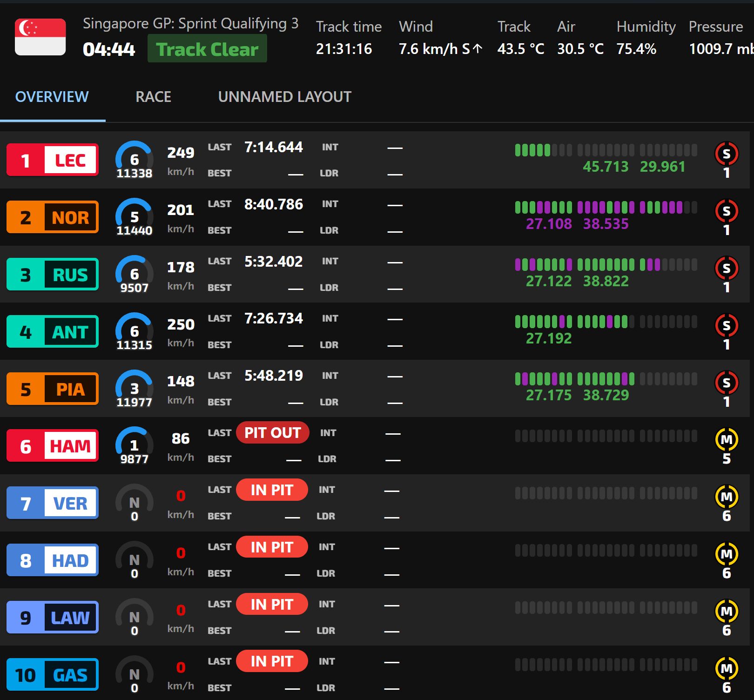Click NOR's mini-sector progress bars
Viewport: 754px width, 700px height.
tap(606, 207)
